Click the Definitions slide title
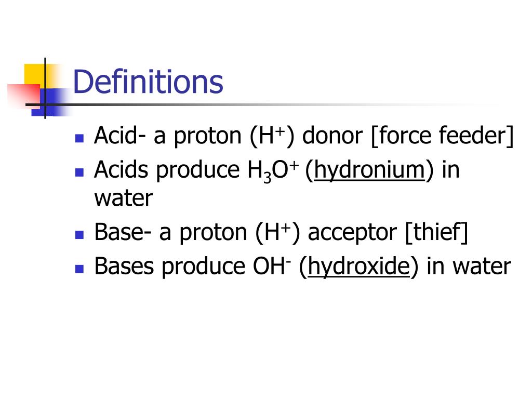Viewport: 532px width, 399px height. coord(148,82)
